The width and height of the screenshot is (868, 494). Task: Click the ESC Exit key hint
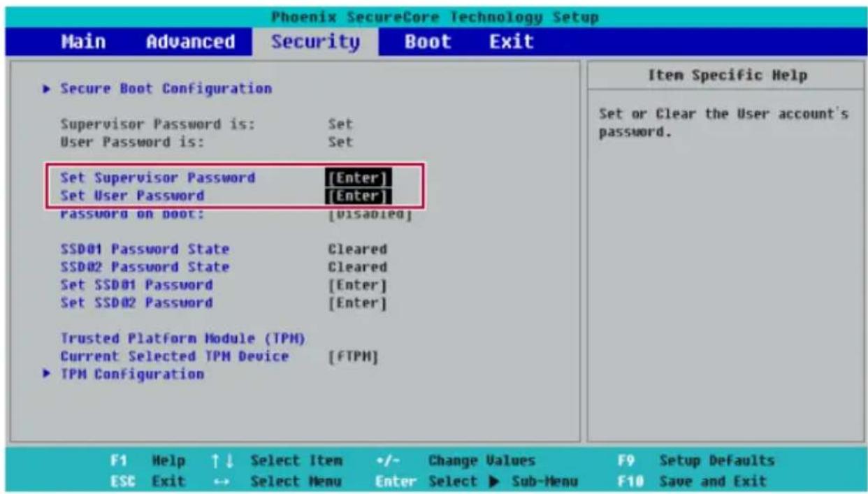pos(147,481)
